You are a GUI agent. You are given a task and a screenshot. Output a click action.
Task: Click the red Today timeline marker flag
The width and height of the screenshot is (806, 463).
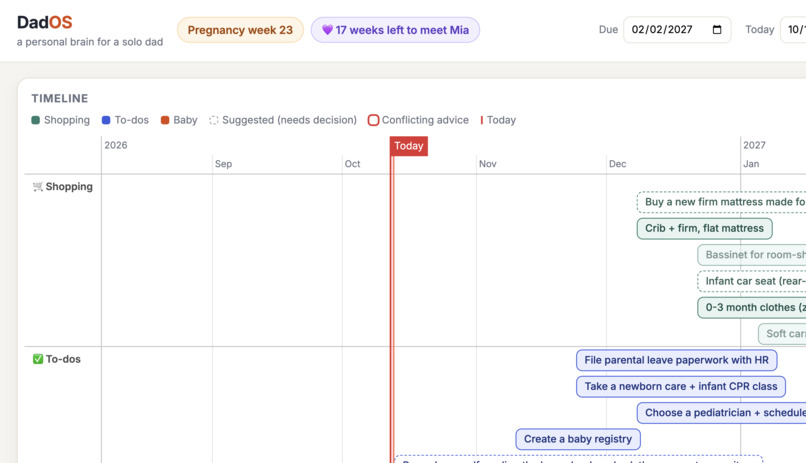409,146
